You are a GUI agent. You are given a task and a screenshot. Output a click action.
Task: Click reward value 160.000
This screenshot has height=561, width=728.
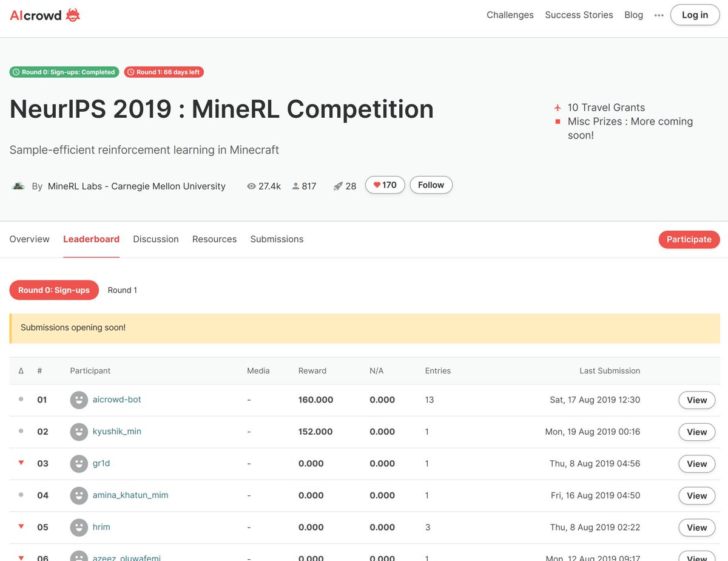(315, 400)
